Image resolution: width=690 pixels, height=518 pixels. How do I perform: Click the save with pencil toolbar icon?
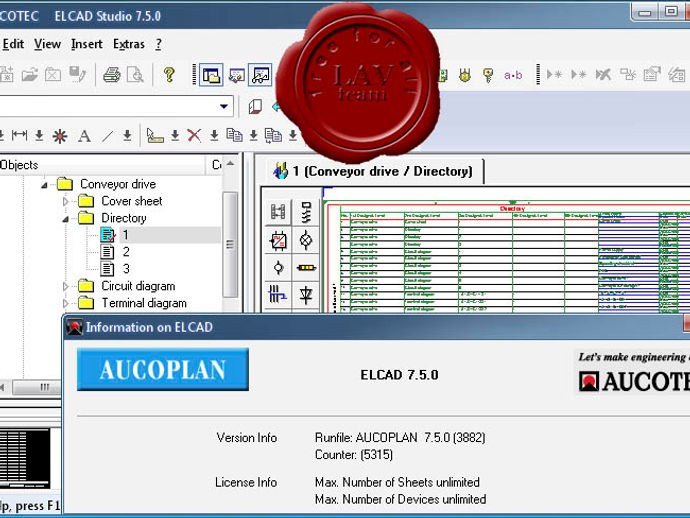(x=77, y=75)
